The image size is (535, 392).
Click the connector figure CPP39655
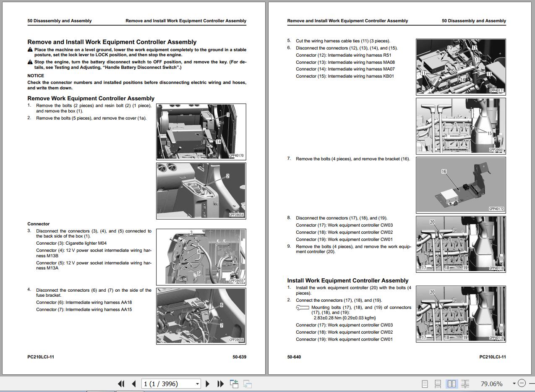[x=201, y=257]
